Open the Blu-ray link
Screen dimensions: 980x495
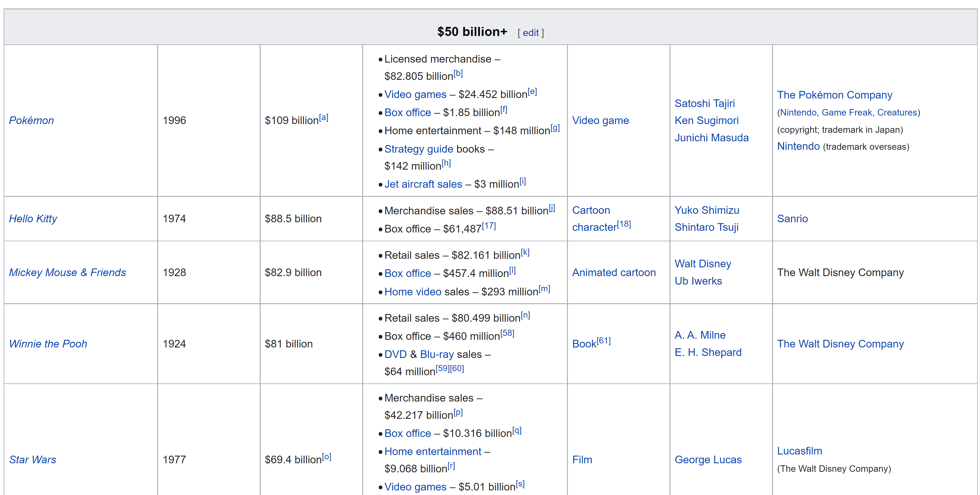tap(437, 354)
